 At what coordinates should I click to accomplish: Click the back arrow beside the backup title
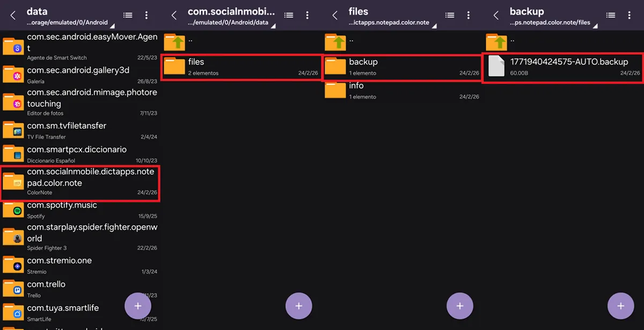(x=496, y=16)
